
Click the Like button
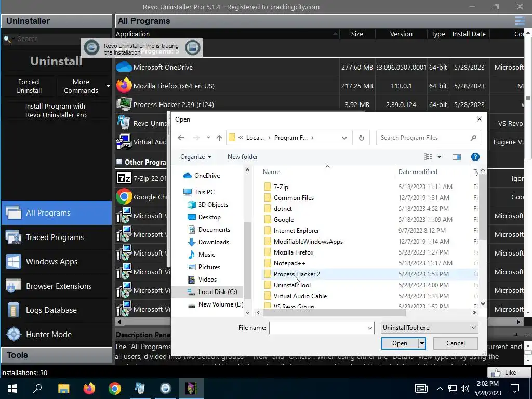pos(509,372)
